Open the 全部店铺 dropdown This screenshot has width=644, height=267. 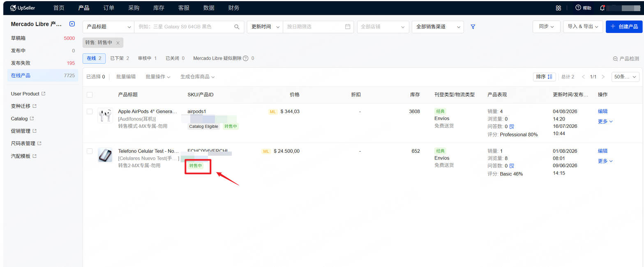tap(383, 27)
